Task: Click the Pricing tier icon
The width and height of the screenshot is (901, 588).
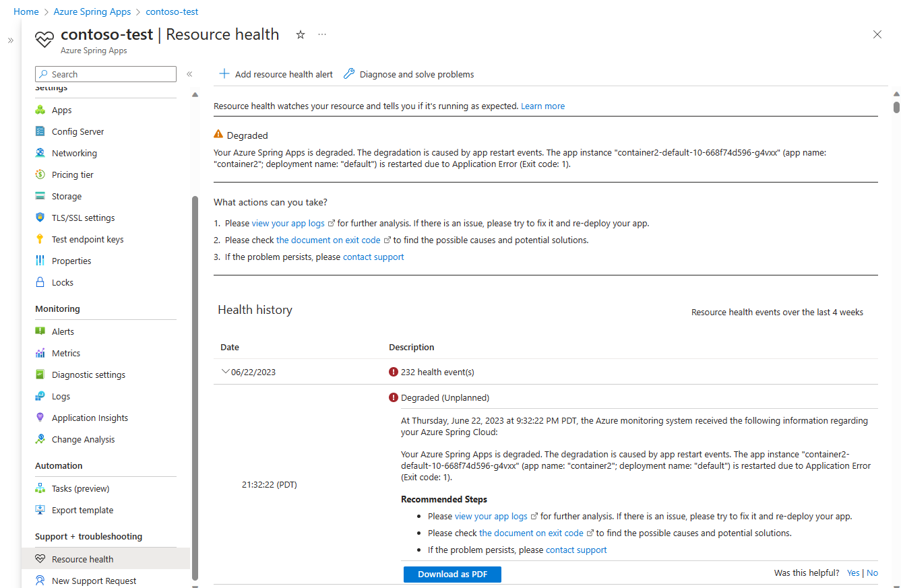Action: coord(40,174)
